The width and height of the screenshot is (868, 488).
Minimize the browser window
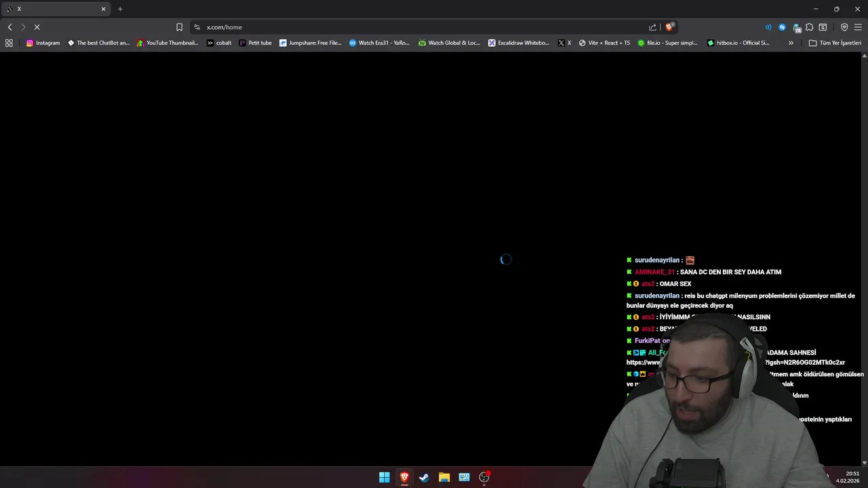tap(816, 9)
